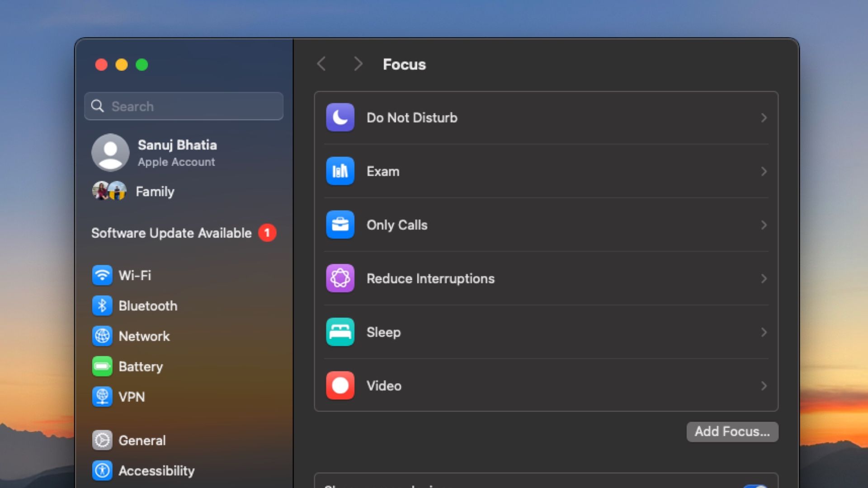
Task: Expand the Do Not Disturb options chevron
Action: 764,117
